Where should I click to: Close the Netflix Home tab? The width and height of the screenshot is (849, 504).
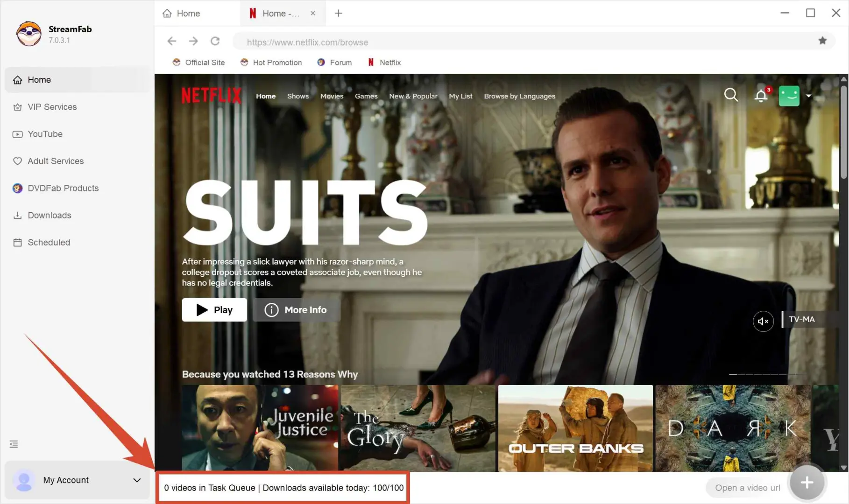click(x=313, y=14)
